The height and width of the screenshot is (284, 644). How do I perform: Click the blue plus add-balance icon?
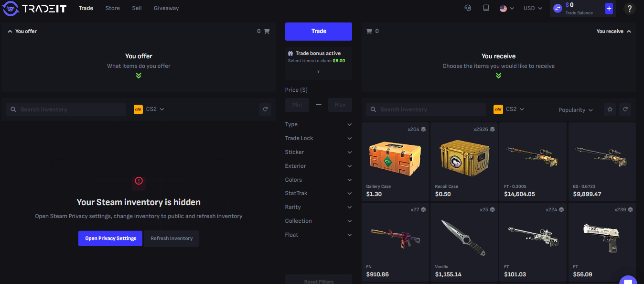pyautogui.click(x=609, y=8)
